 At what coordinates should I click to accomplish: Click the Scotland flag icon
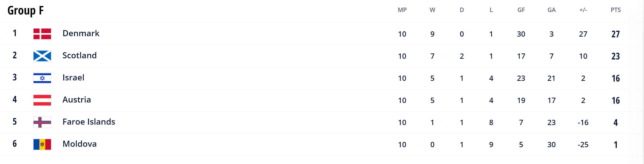(42, 56)
